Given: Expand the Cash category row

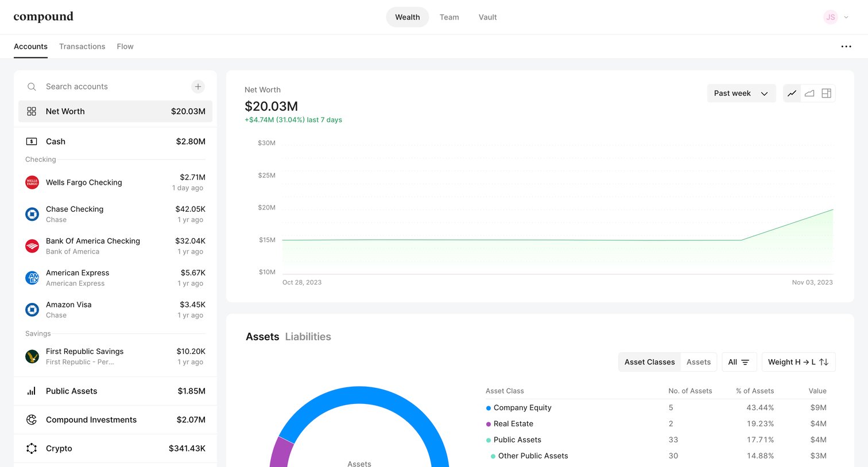Looking at the screenshot, I should pyautogui.click(x=115, y=141).
